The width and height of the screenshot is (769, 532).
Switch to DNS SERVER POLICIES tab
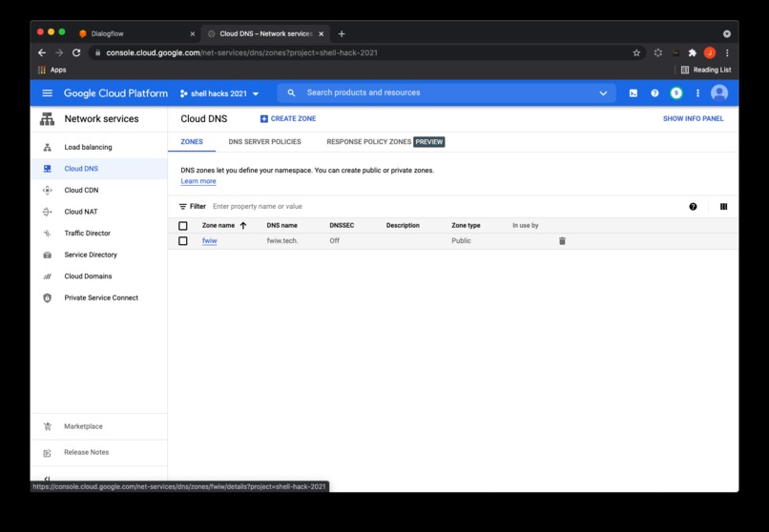click(x=265, y=141)
